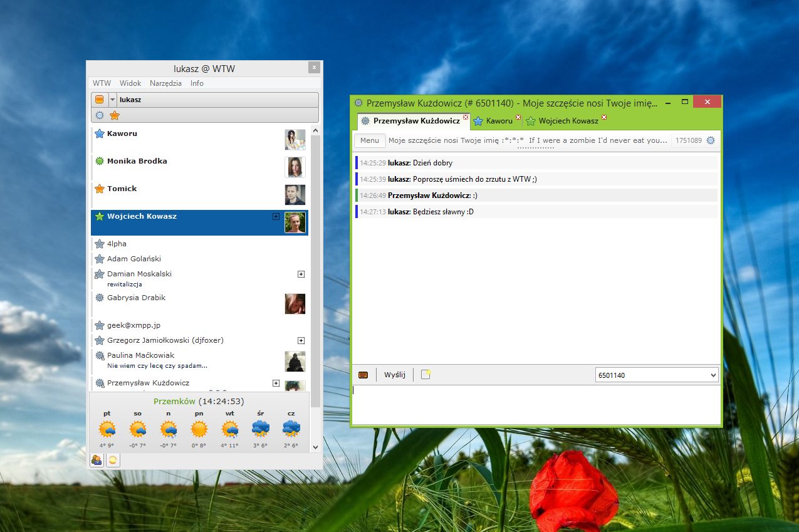Image resolution: width=799 pixels, height=532 pixels.
Task: Click the yellow note icon right of Wyślij
Action: (426, 375)
